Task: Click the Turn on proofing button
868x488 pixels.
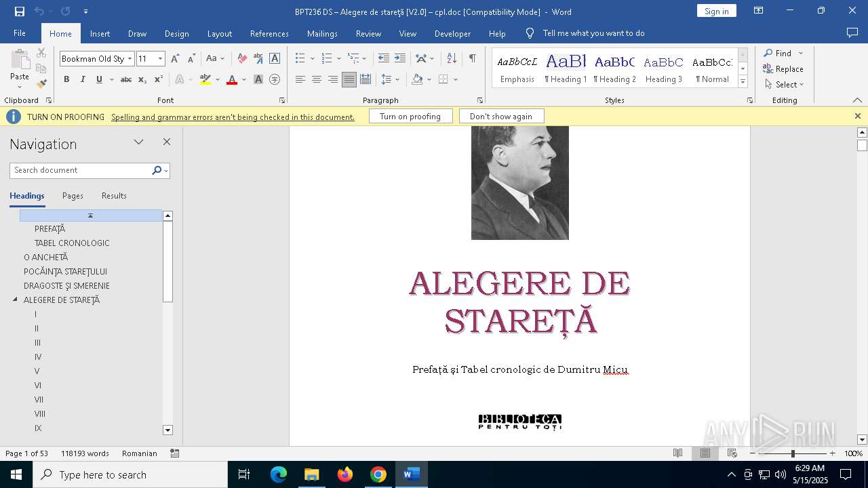Action: [410, 117]
